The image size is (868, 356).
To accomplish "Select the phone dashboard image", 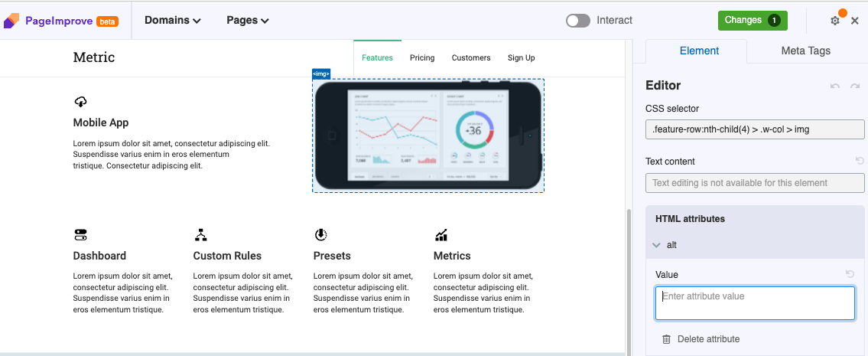I will pos(428,136).
